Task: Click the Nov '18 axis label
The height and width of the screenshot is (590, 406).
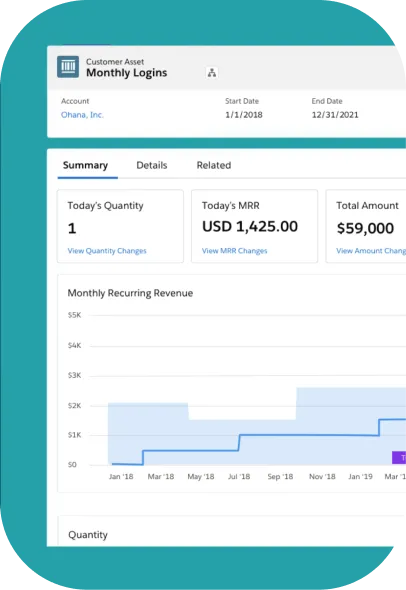Action: point(322,476)
